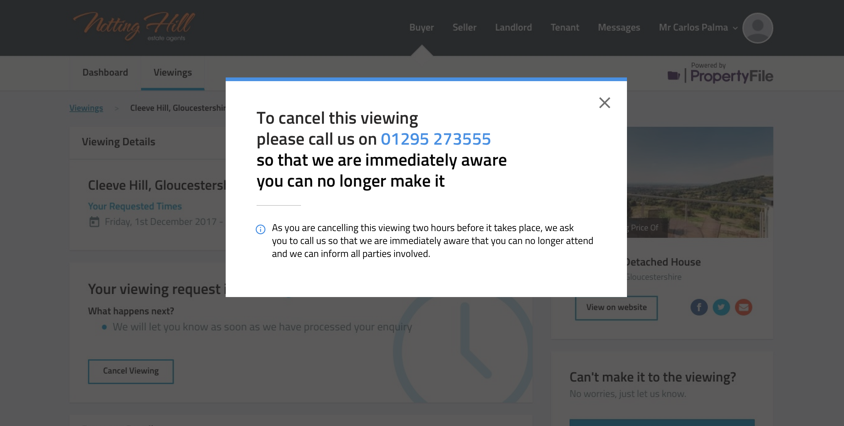Open Messages from the top navigation

[618, 28]
